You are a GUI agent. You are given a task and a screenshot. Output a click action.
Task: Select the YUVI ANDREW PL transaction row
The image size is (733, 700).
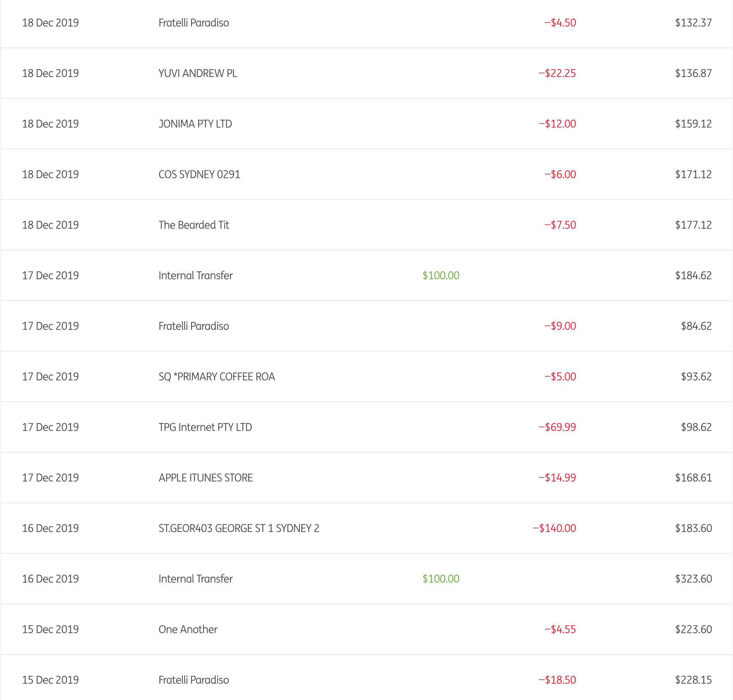197,73
